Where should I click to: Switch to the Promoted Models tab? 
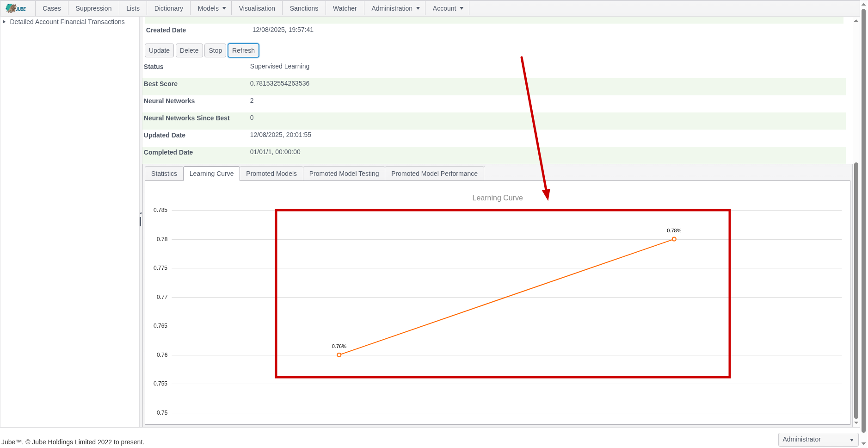tap(271, 174)
